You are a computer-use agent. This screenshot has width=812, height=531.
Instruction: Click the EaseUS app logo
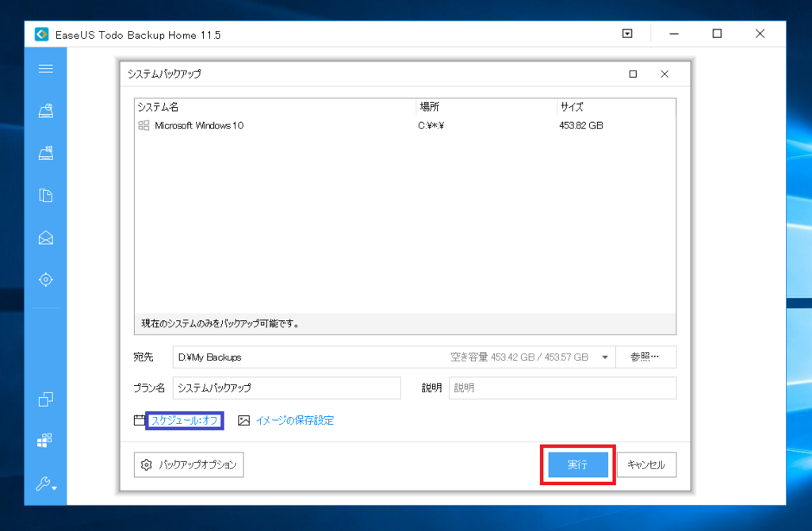[x=41, y=34]
